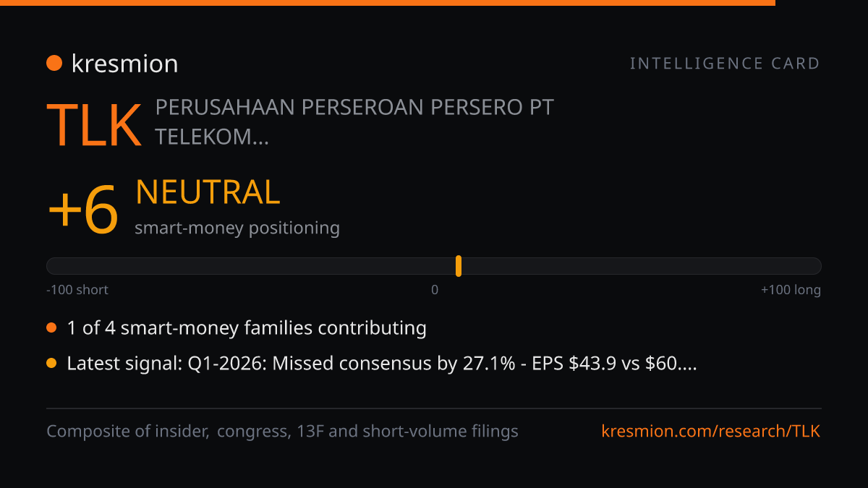The image size is (868, 488).
Task: Click the +100 long scale label
Action: 791,290
